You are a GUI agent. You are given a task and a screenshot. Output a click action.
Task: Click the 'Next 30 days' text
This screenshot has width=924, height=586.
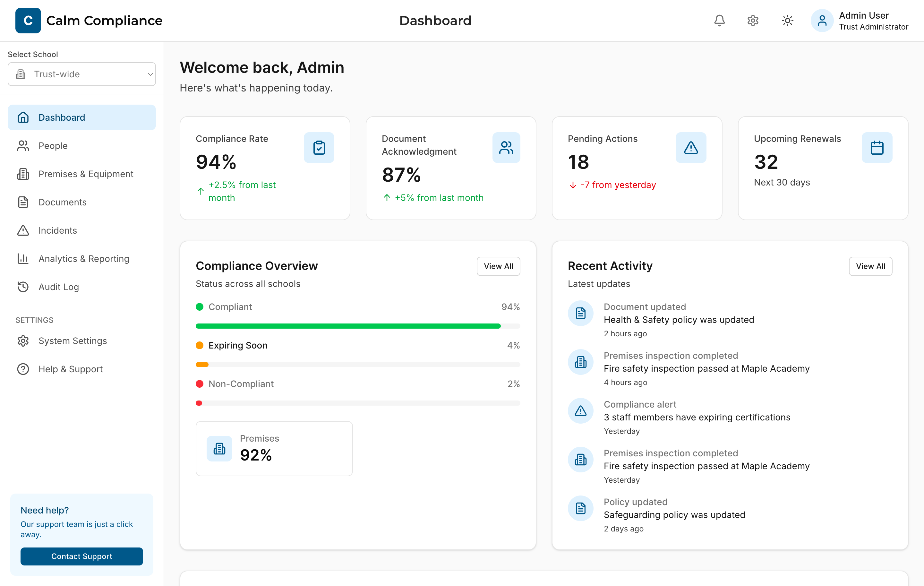point(782,182)
